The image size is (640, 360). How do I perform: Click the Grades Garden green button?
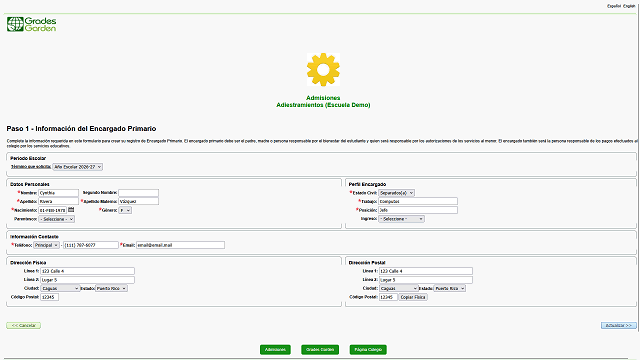coord(320,349)
